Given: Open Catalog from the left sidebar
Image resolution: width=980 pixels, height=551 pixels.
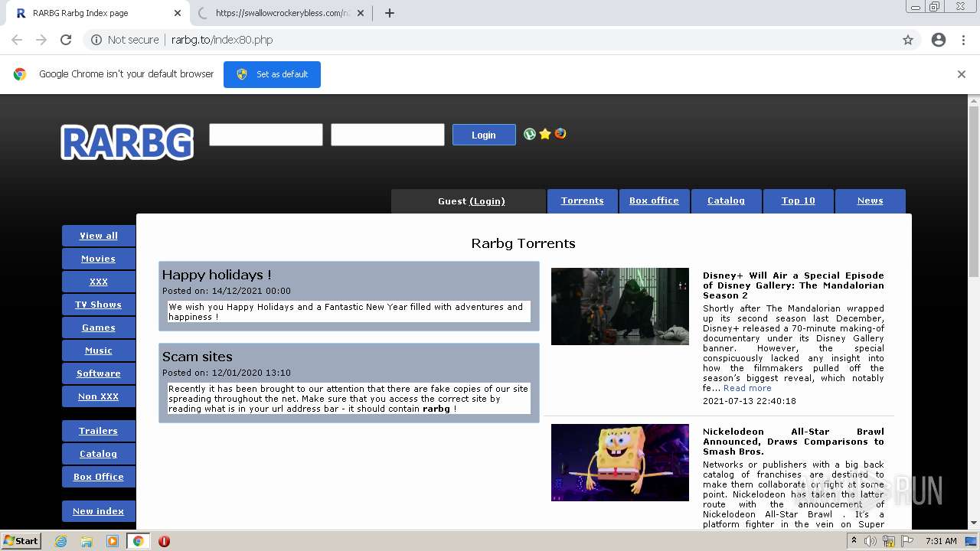Looking at the screenshot, I should 99,454.
